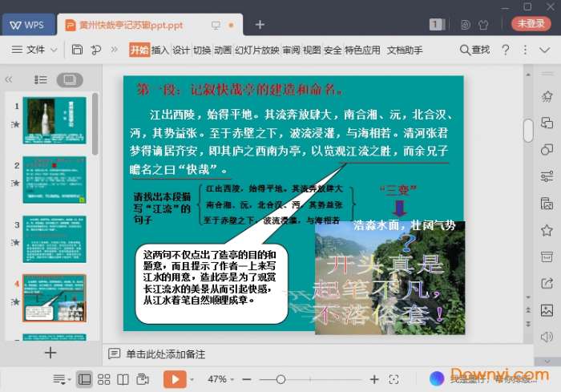This screenshot has height=392, width=561.
Task: Fit slide to window icon
Action: pyautogui.click(x=394, y=379)
